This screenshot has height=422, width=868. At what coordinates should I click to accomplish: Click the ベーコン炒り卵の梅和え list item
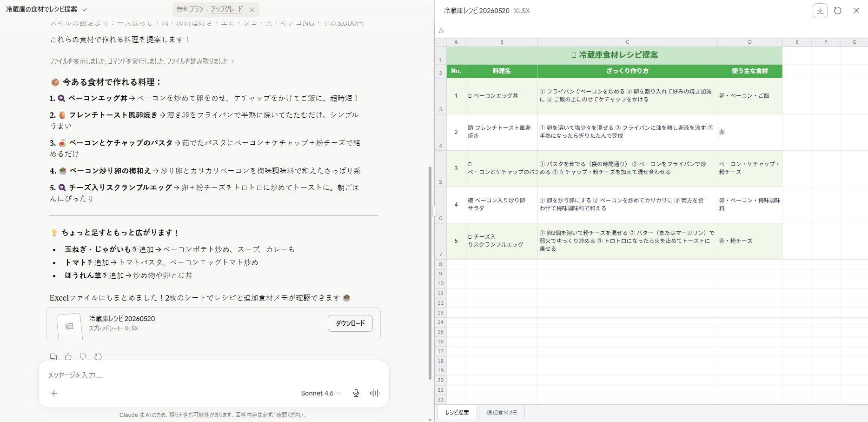click(x=205, y=171)
